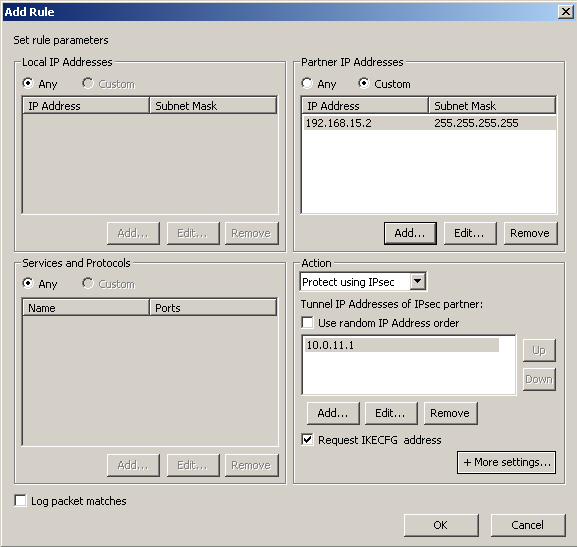
Task: Open the Action dropdown arrow
Action: coord(417,282)
